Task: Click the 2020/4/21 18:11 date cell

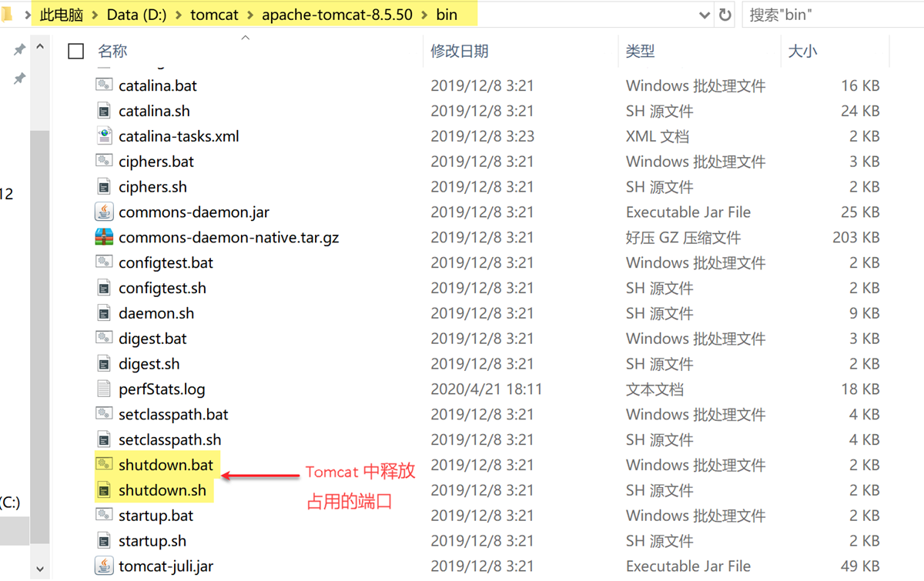Action: 487,389
